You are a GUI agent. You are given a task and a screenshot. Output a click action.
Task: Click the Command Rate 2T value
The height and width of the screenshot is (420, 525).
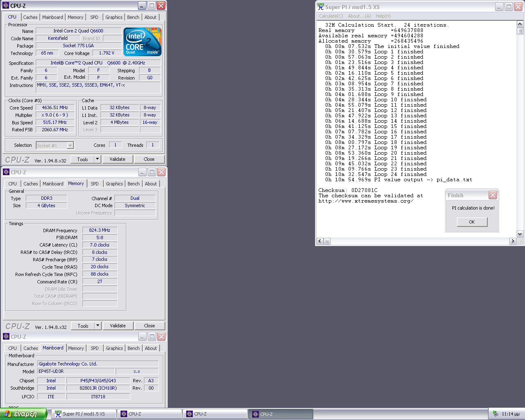(x=100, y=281)
